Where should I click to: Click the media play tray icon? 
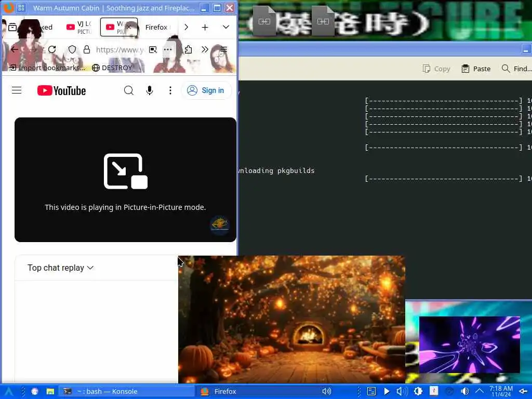tap(387, 392)
